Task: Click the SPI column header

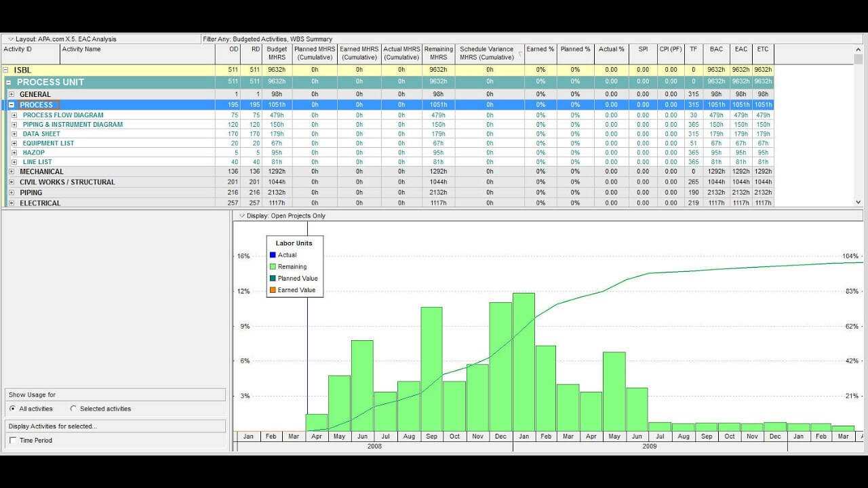Action: click(x=643, y=54)
